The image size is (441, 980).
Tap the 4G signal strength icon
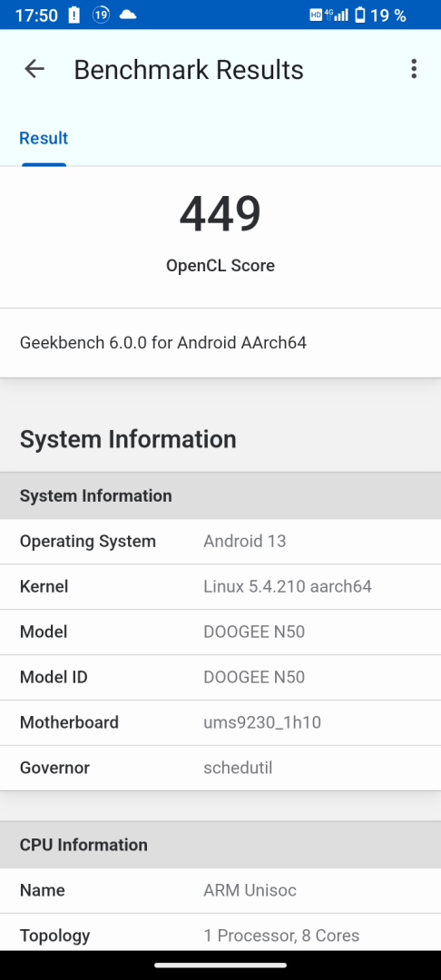pyautogui.click(x=337, y=15)
